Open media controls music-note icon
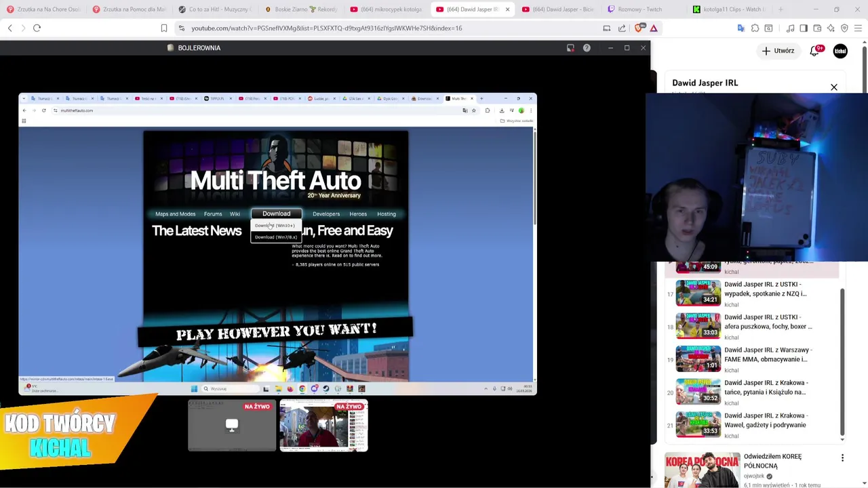The width and height of the screenshot is (868, 488). [x=791, y=28]
